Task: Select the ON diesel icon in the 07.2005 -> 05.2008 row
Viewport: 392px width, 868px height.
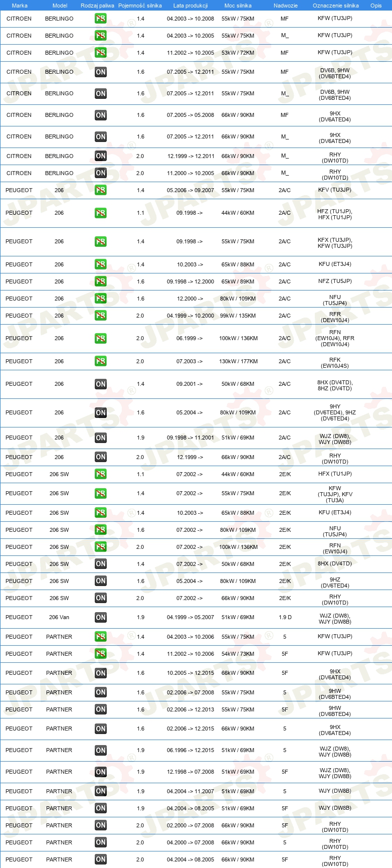Action: tap(101, 115)
